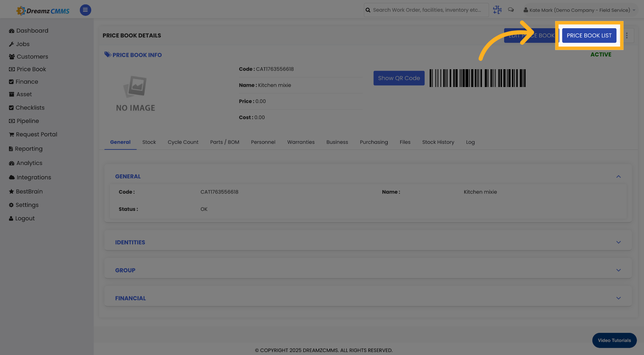
Task: Navigate to the Asset module
Action: (24, 94)
